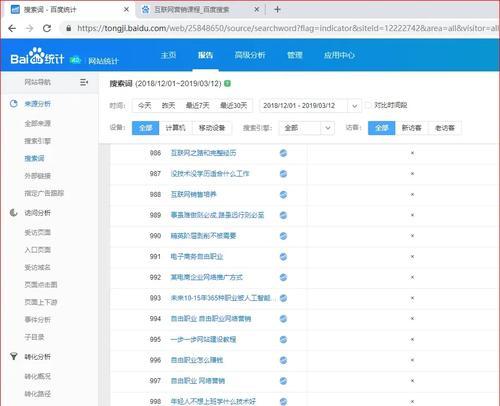The image size is (500, 406).
Task: Click the blue round icon in row 988
Action: 283,194
